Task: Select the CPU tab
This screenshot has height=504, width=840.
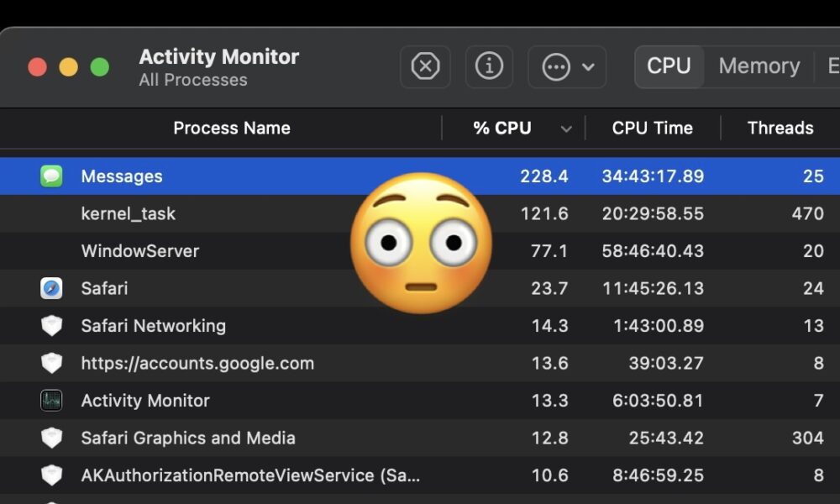Action: coord(669,66)
